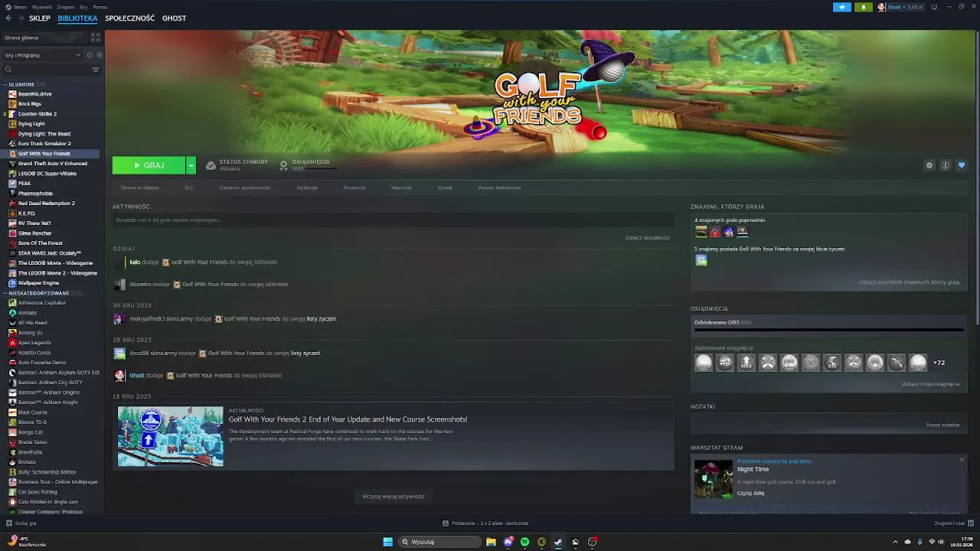Image resolution: width=980 pixels, height=551 pixels.
Task: Click the crossed-clubs locked achievement icon
Action: (x=768, y=363)
